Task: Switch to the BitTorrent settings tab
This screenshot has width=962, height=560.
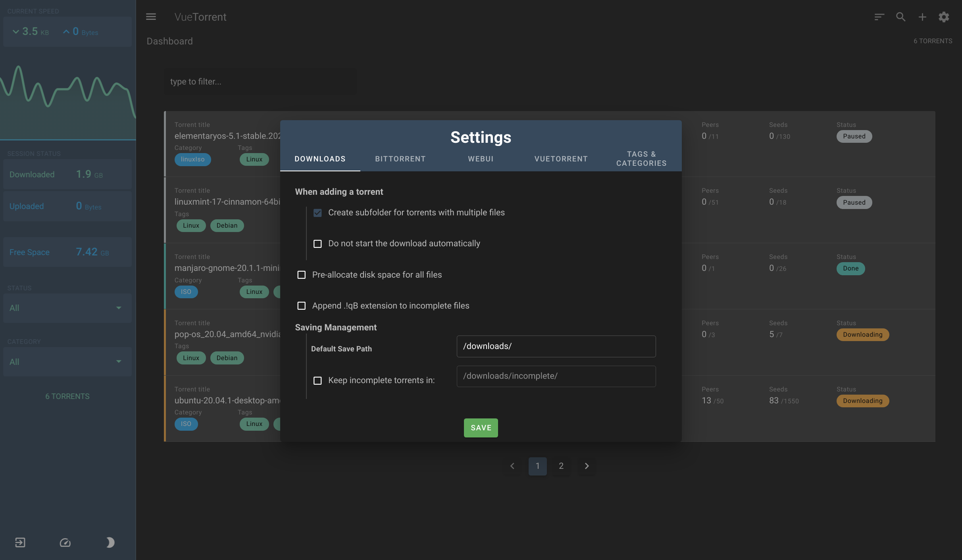Action: click(400, 159)
